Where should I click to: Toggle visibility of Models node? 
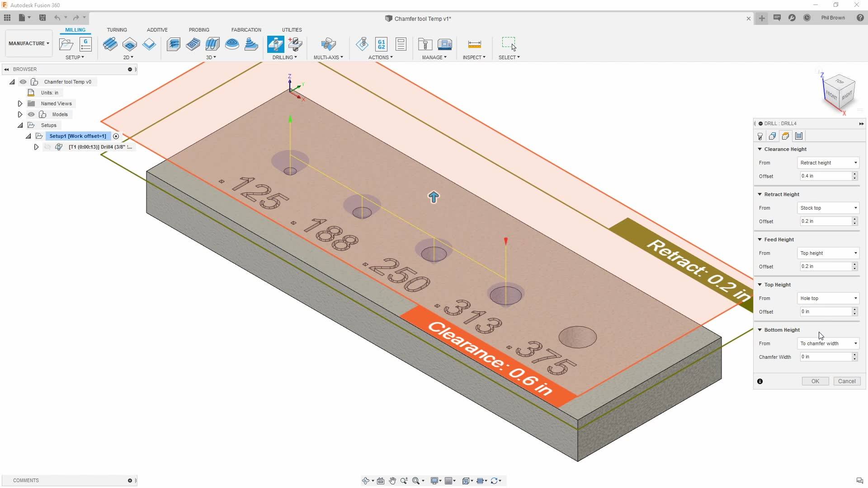point(31,114)
